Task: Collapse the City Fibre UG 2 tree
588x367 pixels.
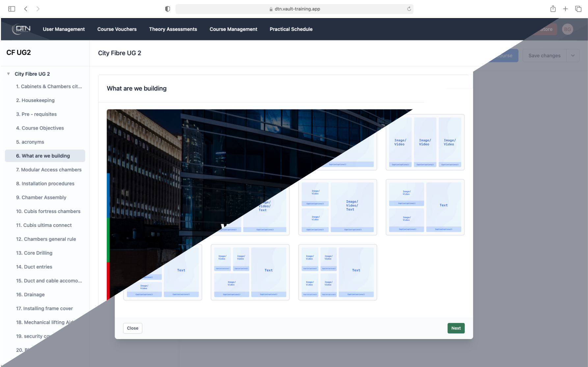Action: (x=8, y=74)
